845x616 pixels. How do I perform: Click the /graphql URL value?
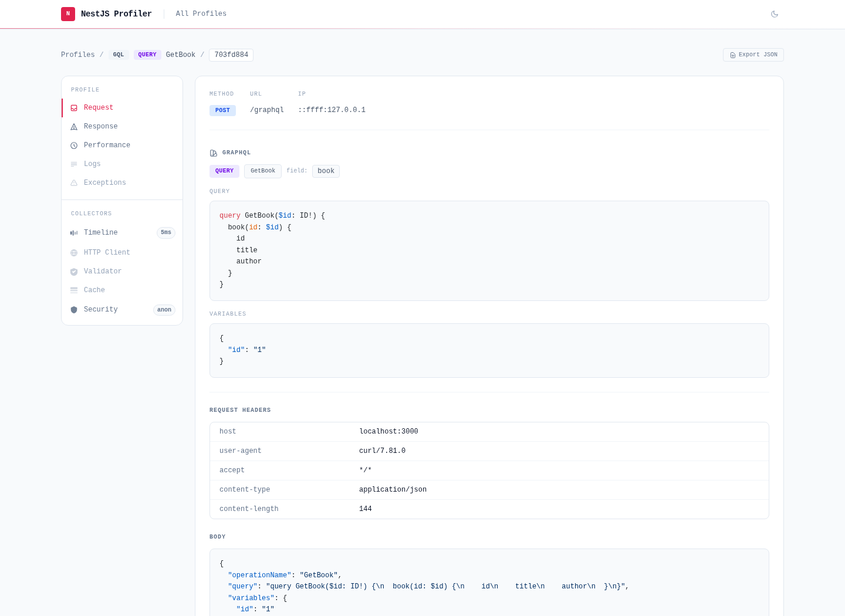tap(267, 110)
